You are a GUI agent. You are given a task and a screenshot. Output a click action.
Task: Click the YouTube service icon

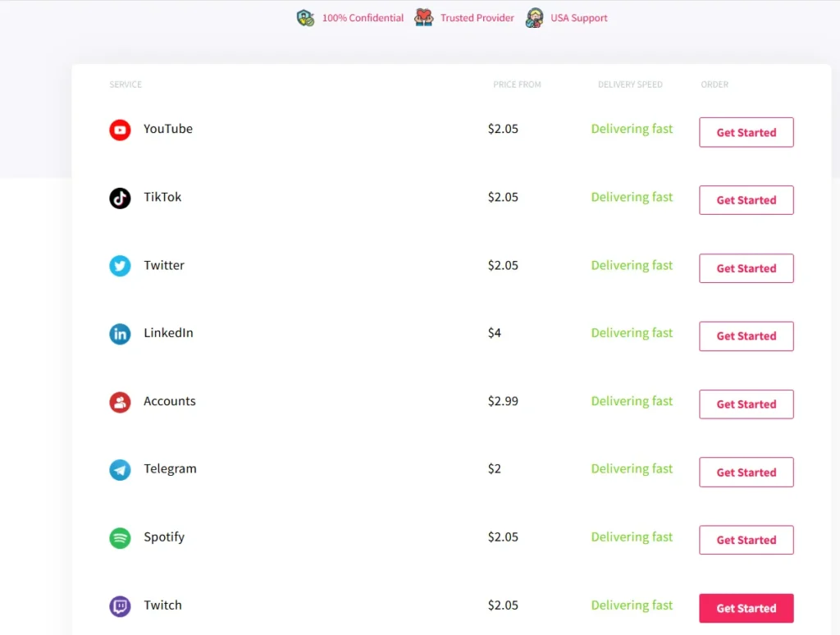(x=120, y=130)
